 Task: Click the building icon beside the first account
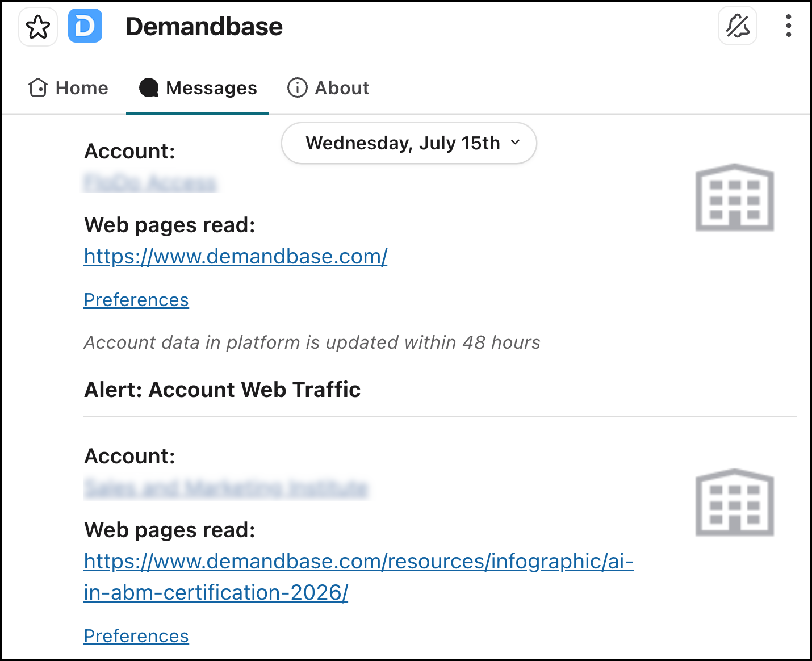pyautogui.click(x=735, y=197)
